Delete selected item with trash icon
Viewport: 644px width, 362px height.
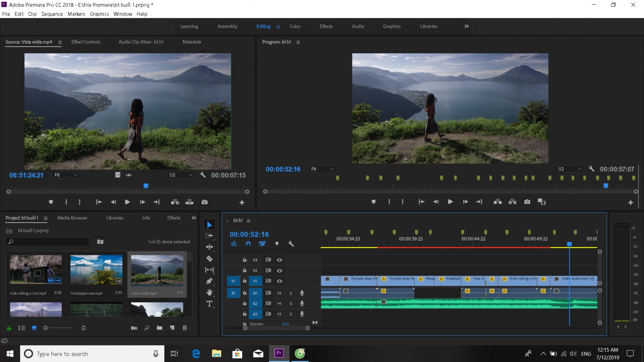pyautogui.click(x=185, y=328)
